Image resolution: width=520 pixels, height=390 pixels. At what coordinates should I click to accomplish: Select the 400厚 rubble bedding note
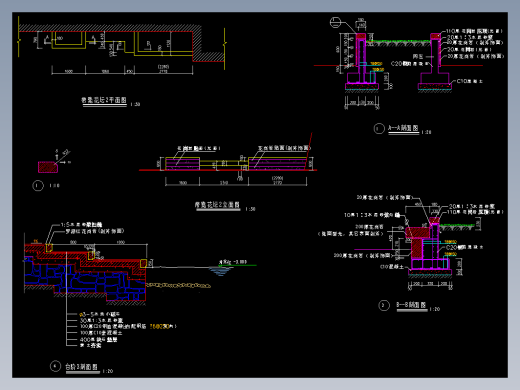click(x=98, y=340)
